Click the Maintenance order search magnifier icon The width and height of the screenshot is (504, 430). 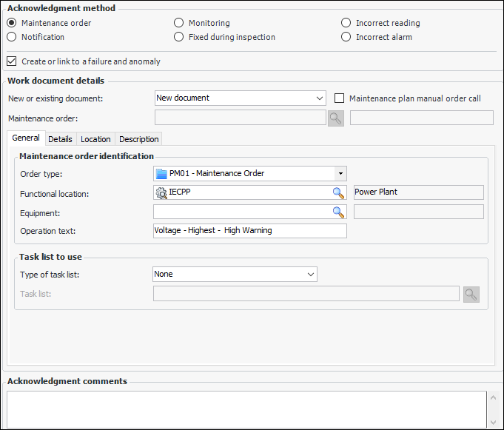336,118
